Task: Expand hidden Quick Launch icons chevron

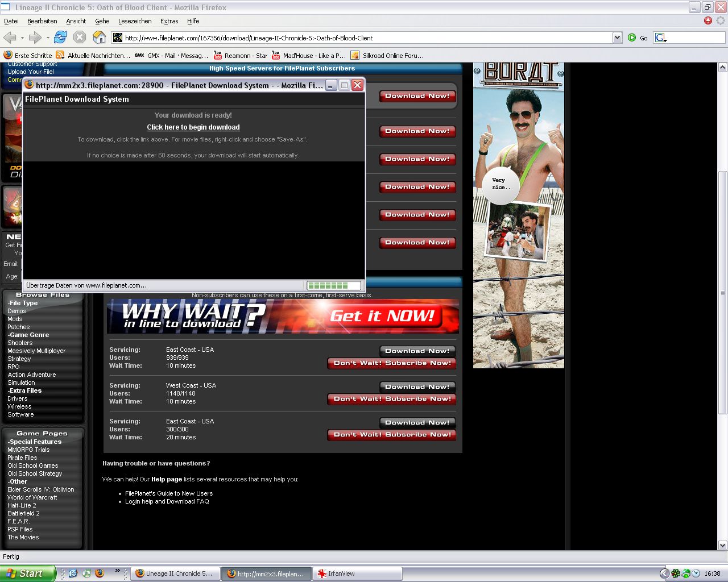Action: [118, 571]
